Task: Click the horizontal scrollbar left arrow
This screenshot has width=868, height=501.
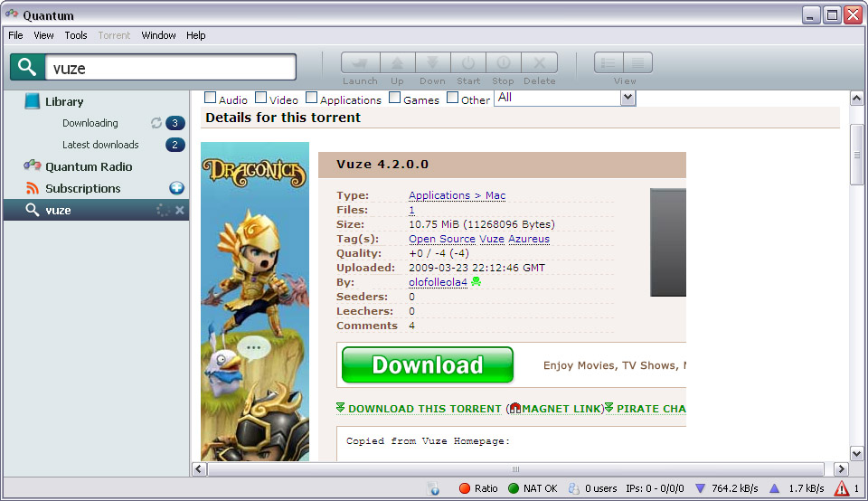Action: point(199,468)
